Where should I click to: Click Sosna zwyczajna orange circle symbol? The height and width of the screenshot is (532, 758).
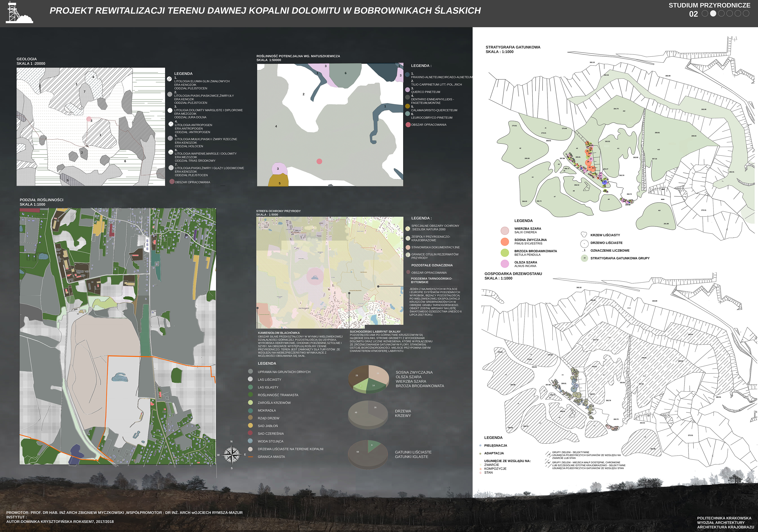[505, 242]
